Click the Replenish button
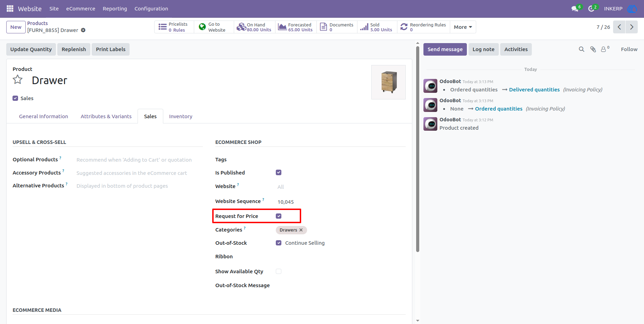Screen dimensions: 644x324 click(x=74, y=49)
